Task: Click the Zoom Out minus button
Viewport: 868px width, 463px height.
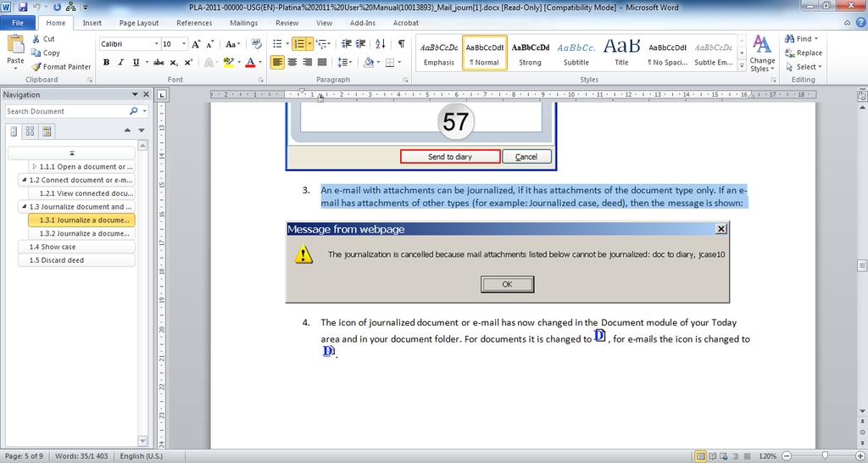Action: click(x=786, y=456)
